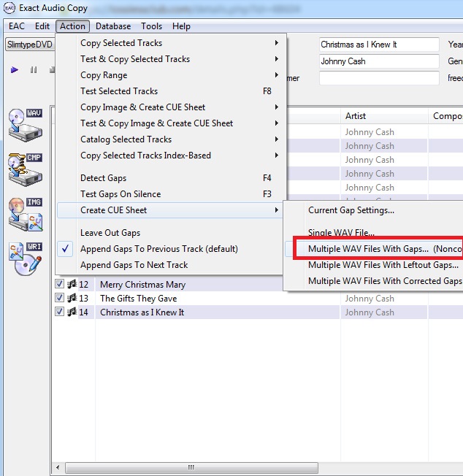Uncheck track 13 checkbox
This screenshot has width=463, height=476.
[x=59, y=298]
